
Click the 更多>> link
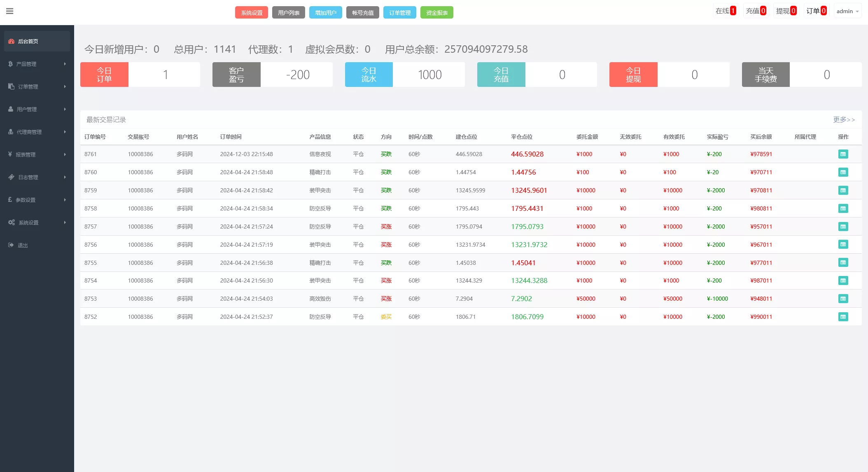(844, 119)
